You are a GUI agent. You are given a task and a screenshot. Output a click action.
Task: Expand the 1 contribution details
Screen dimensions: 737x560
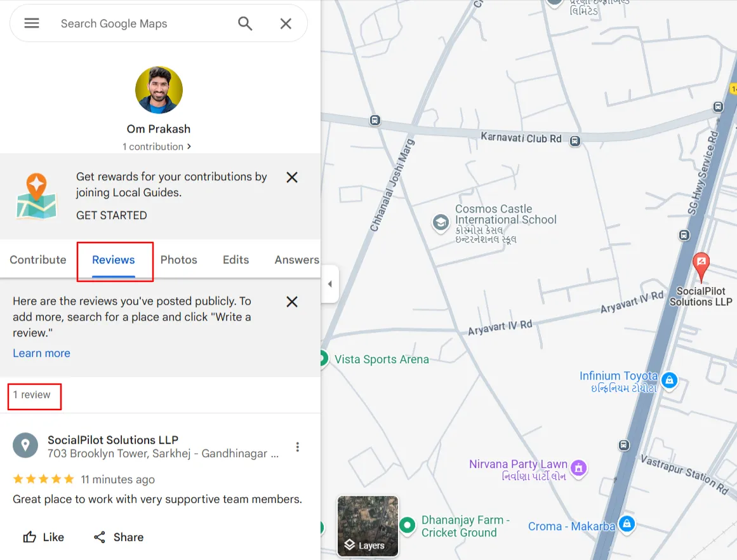[157, 146]
